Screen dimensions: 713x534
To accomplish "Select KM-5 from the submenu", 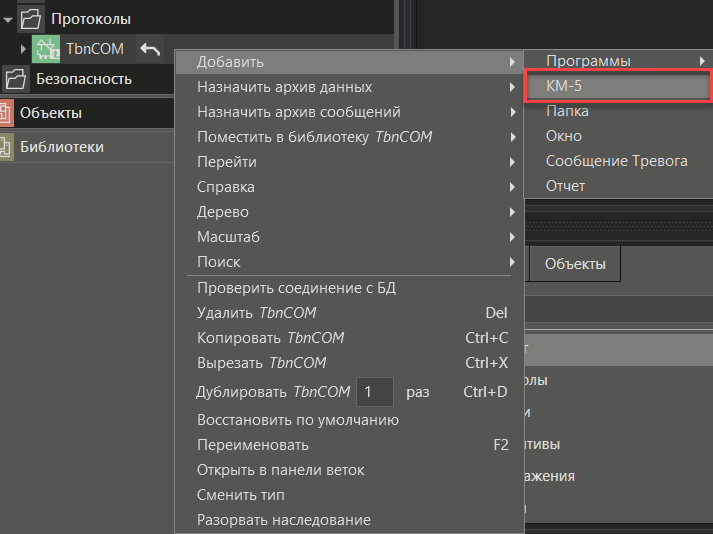I will [x=616, y=86].
